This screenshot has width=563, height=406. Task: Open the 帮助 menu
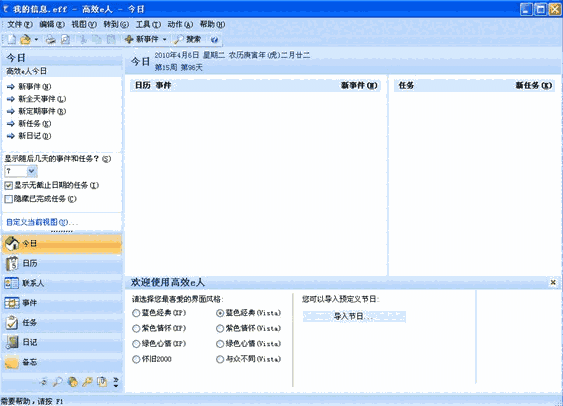click(212, 24)
